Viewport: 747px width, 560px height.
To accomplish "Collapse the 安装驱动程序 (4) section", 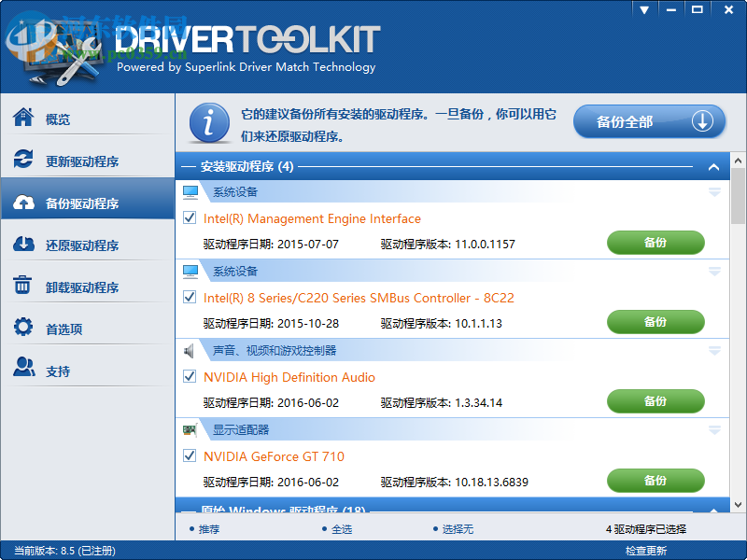I will coord(713,165).
